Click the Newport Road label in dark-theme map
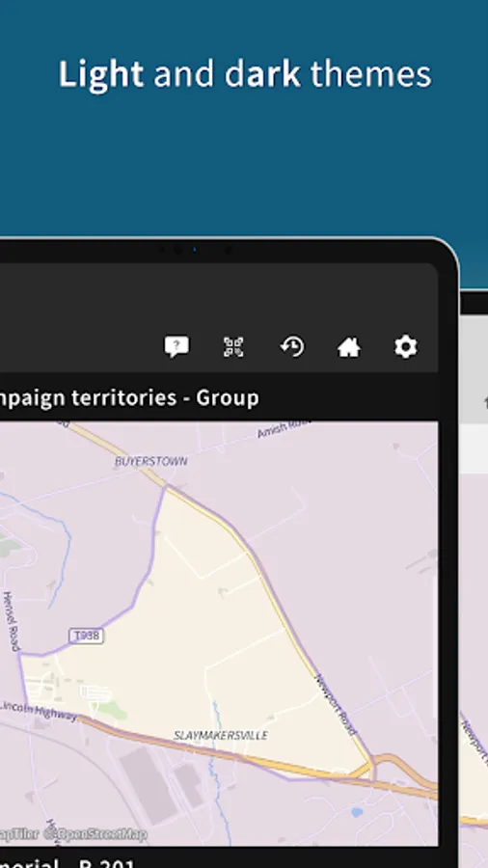The height and width of the screenshot is (868, 488). pos(336,704)
